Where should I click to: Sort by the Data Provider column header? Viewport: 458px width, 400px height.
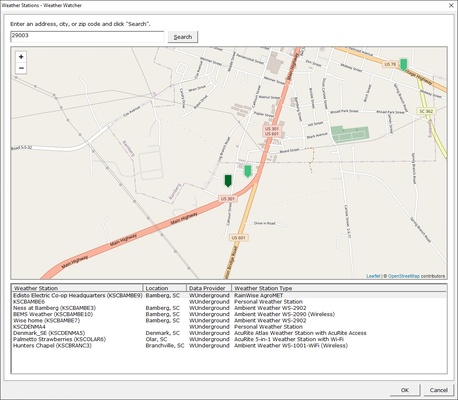coord(209,288)
